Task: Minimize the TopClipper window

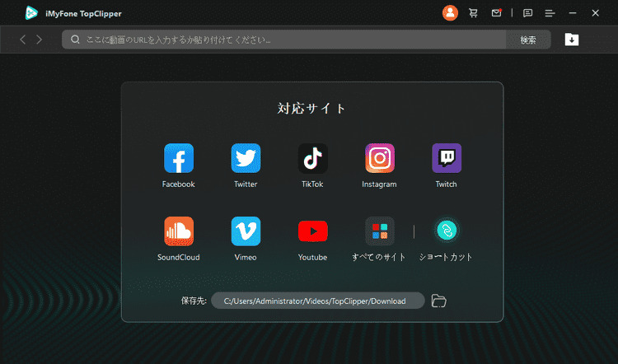Action: click(x=573, y=13)
